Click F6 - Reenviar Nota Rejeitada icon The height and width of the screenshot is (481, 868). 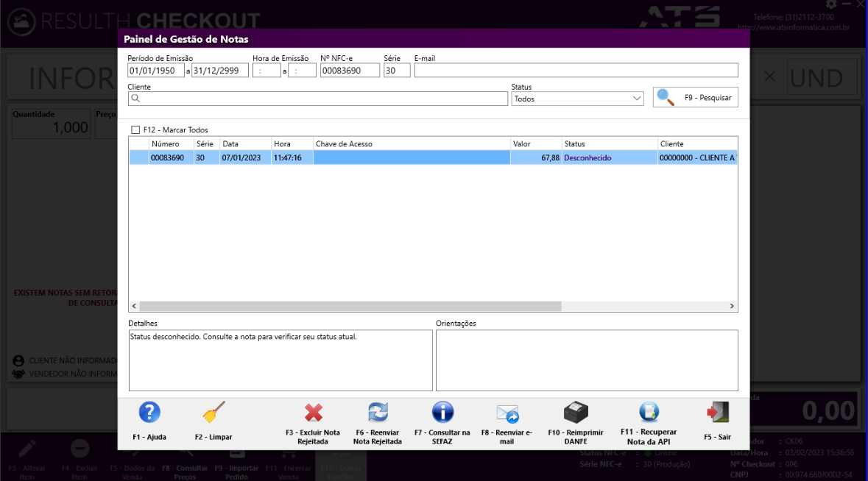378,412
